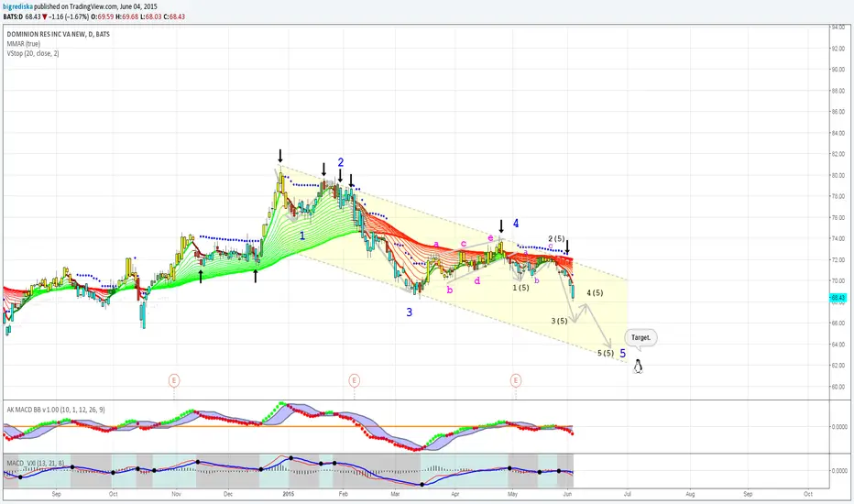Viewport: 854px width, 504px height.
Task: Click the earnings 'E' marker near November
Action: (174, 379)
